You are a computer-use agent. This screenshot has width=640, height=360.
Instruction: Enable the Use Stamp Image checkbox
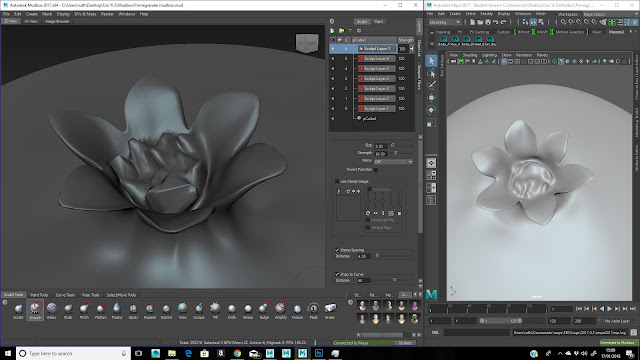(337, 181)
